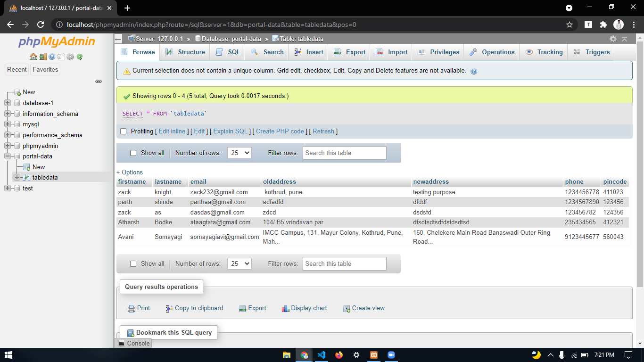This screenshot has height=362, width=644.
Task: Open Chrome three-dot menu
Action: pyautogui.click(x=633, y=25)
